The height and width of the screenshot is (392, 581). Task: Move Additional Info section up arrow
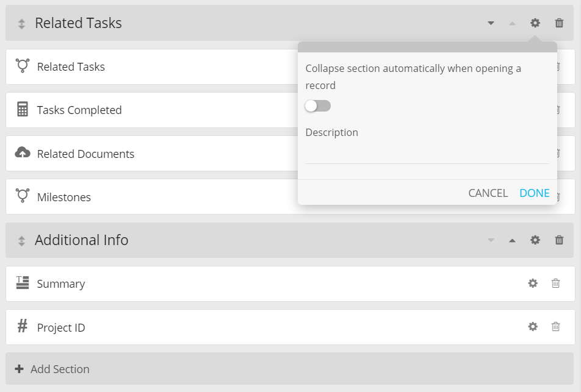(x=512, y=240)
